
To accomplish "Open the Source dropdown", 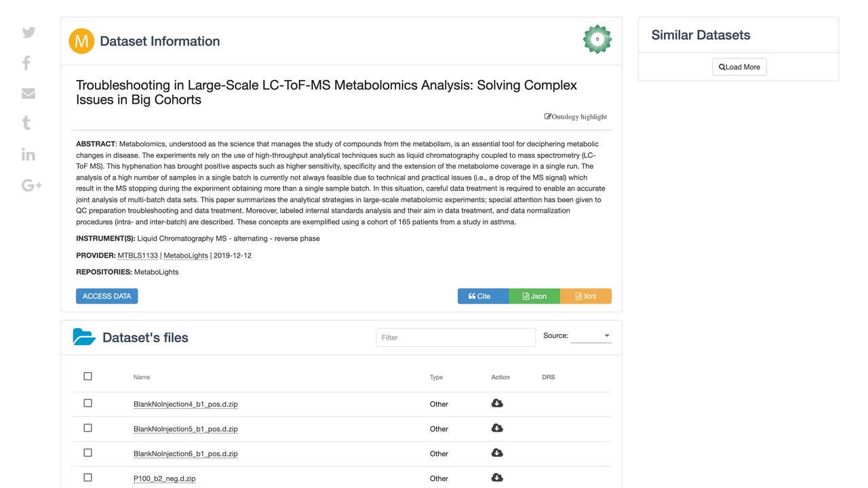I will coord(591,335).
